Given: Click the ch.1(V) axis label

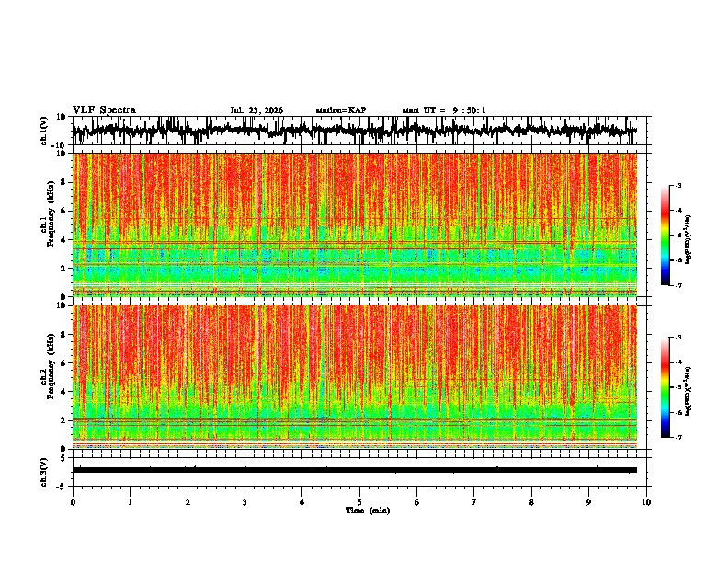Looking at the screenshot, I should pos(44,131).
